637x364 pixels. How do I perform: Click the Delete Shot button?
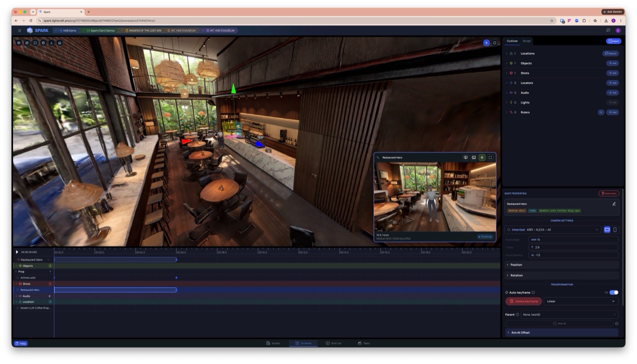[x=609, y=194]
